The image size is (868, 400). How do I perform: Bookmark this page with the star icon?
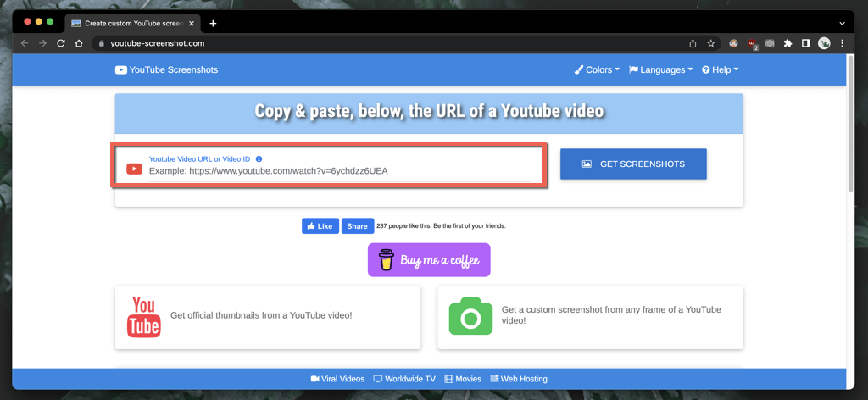[711, 43]
